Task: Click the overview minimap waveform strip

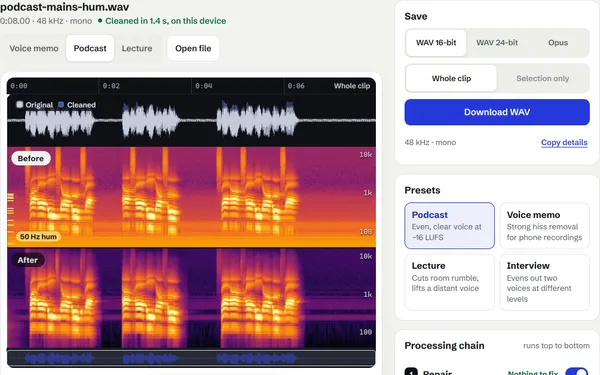Action: pos(191,358)
